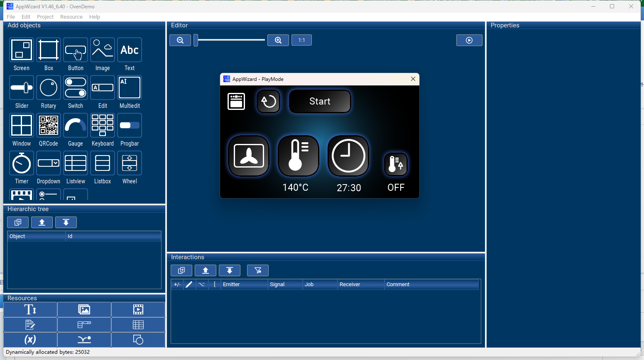
Task: Open the text editing resource button
Action: coord(30,325)
